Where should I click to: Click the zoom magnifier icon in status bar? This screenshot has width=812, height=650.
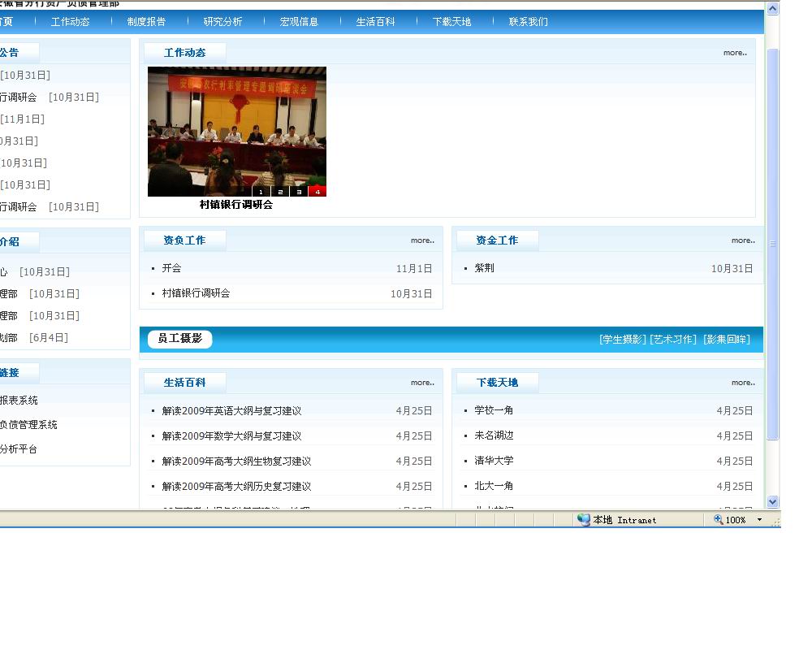719,520
